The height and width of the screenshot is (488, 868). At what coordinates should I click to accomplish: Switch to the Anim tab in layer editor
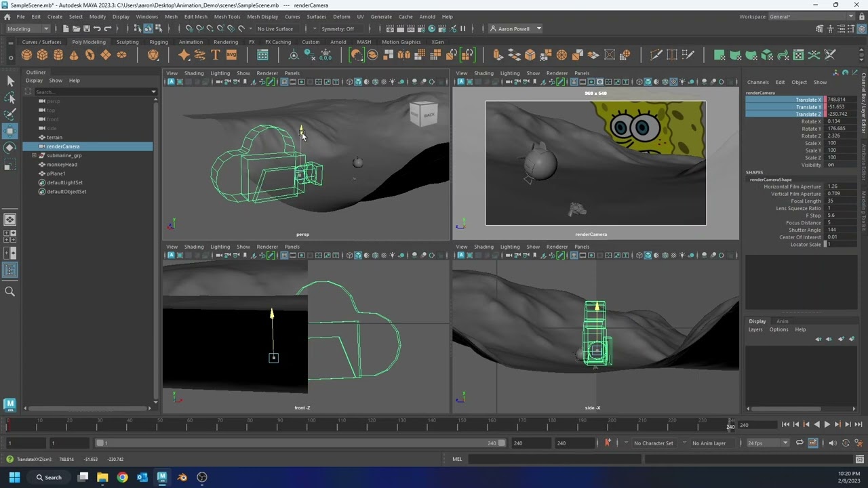tap(782, 321)
